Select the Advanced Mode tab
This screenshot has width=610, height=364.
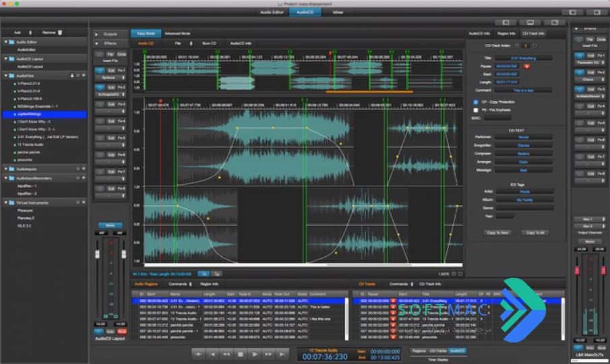coord(177,34)
